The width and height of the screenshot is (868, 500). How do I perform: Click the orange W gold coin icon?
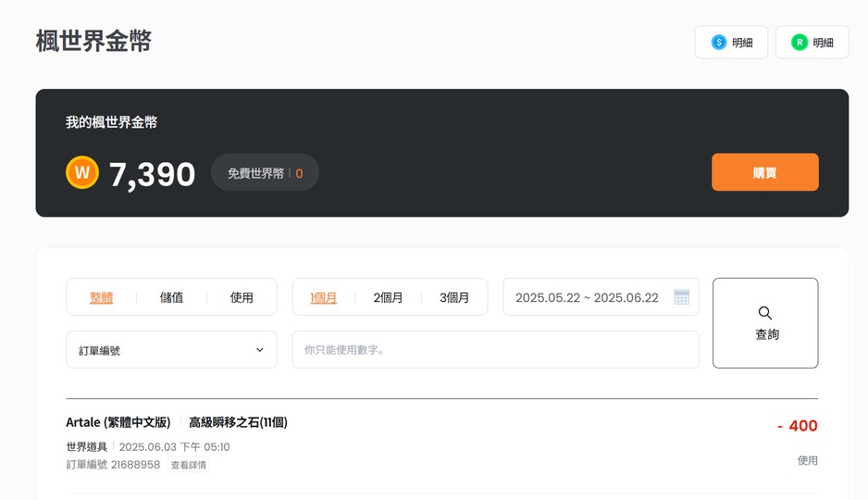82,172
